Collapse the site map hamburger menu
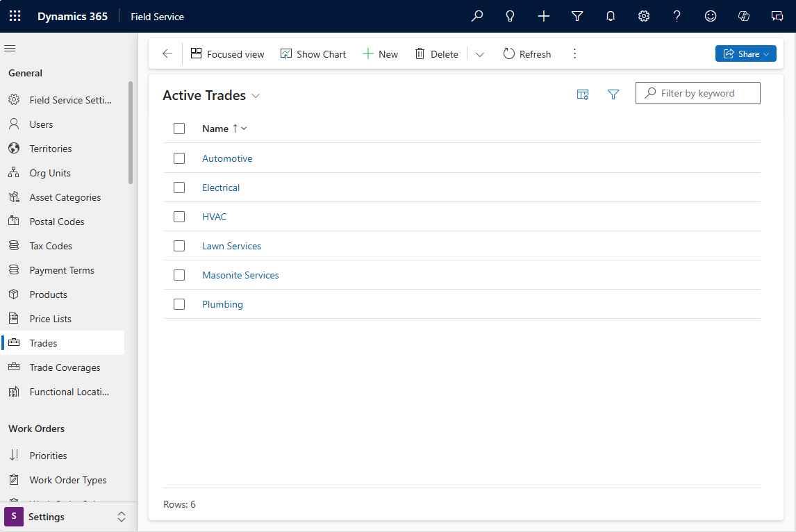796x532 pixels. 10,48
